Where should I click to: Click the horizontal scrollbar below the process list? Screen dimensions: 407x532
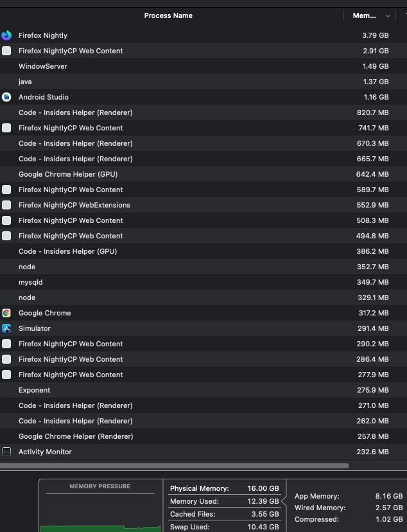click(x=175, y=466)
